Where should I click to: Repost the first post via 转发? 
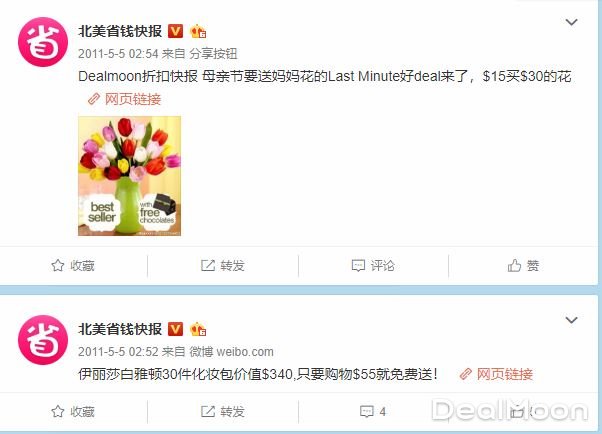coord(223,265)
